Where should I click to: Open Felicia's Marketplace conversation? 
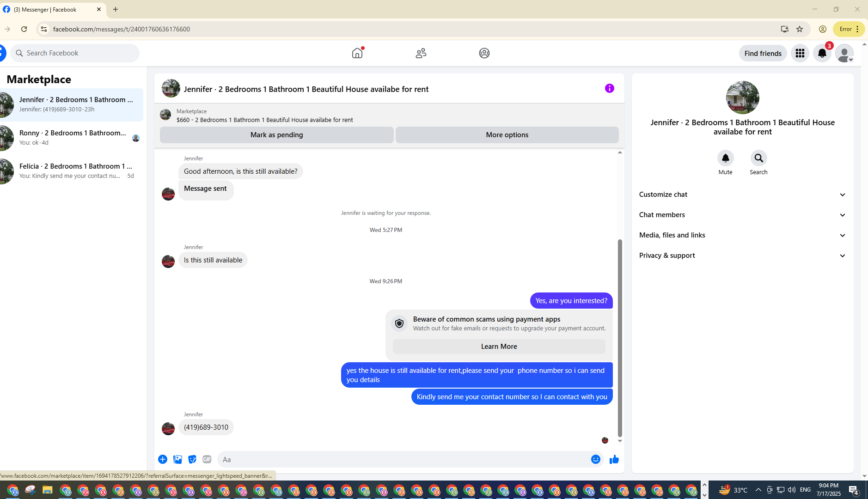(x=72, y=171)
